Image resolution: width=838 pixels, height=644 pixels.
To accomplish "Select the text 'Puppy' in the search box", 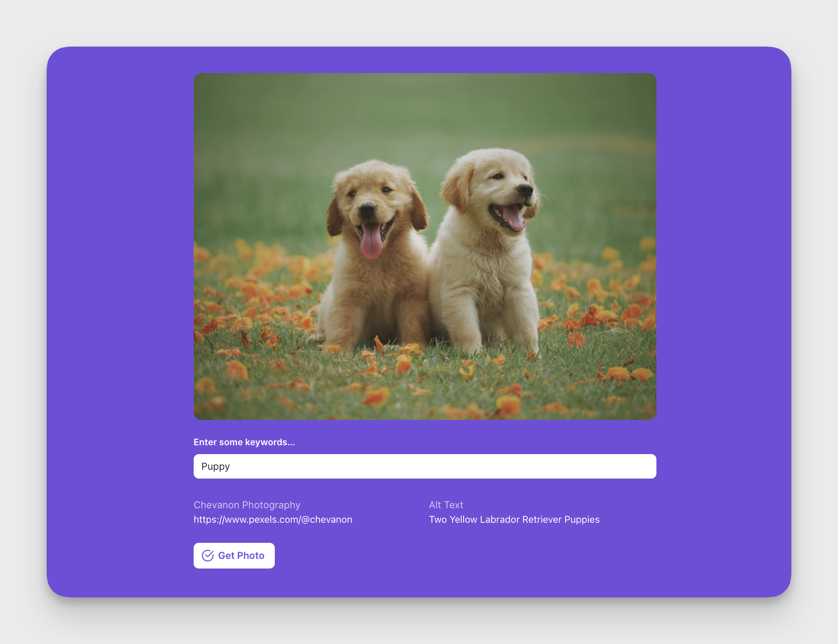I will 215,466.
